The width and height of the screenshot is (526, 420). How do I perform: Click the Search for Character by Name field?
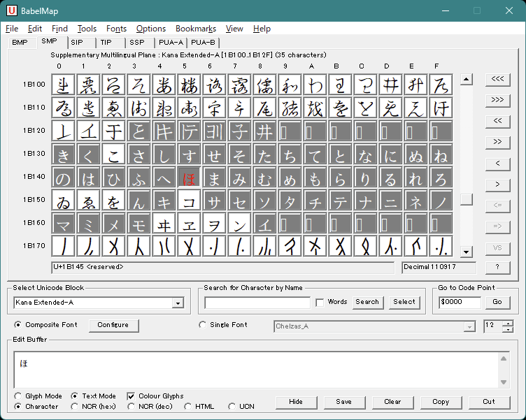click(257, 303)
